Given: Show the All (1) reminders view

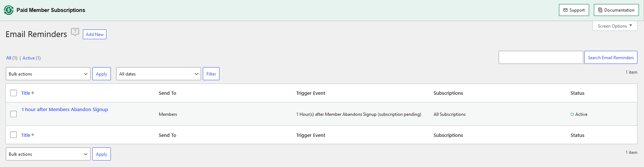Looking at the screenshot, I should (x=12, y=58).
